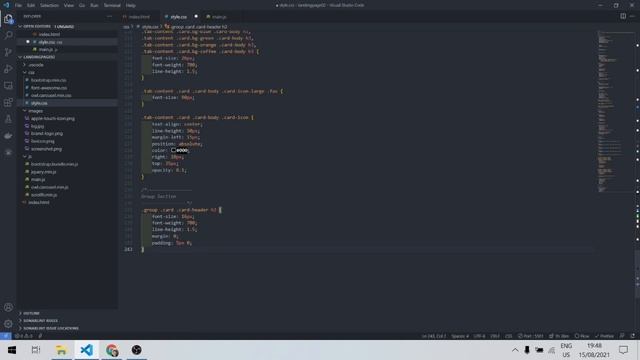Open OBS Studio from the taskbar
Image resolution: width=640 pixels, height=360 pixels.
tap(136, 350)
